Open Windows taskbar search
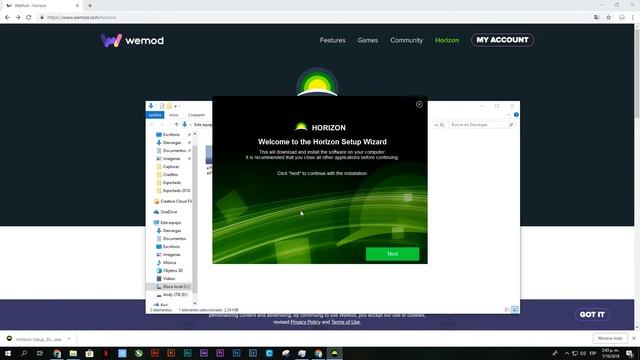This screenshot has height=360, width=640. (24, 353)
